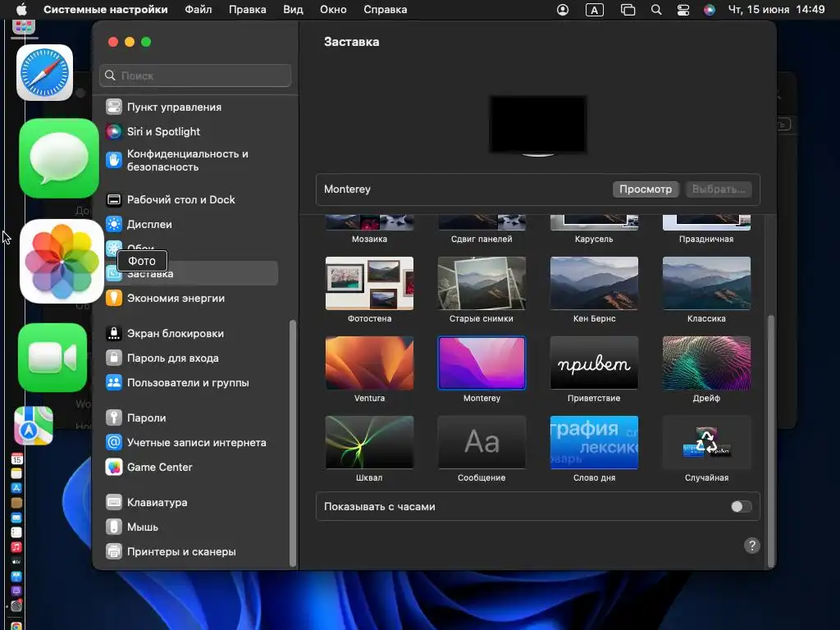This screenshot has width=840, height=630.
Task: Click the keyboard input source icon
Action: click(595, 10)
